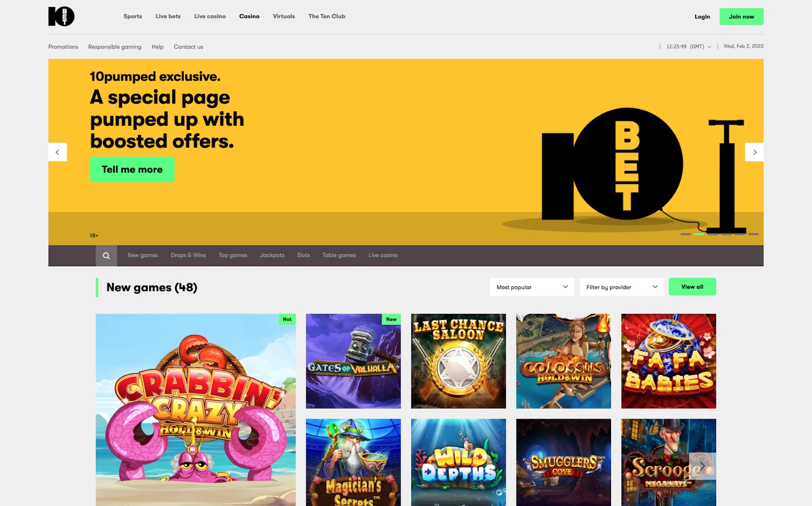Select the Drops & Wins category tab
The image size is (812, 506).
[188, 256]
